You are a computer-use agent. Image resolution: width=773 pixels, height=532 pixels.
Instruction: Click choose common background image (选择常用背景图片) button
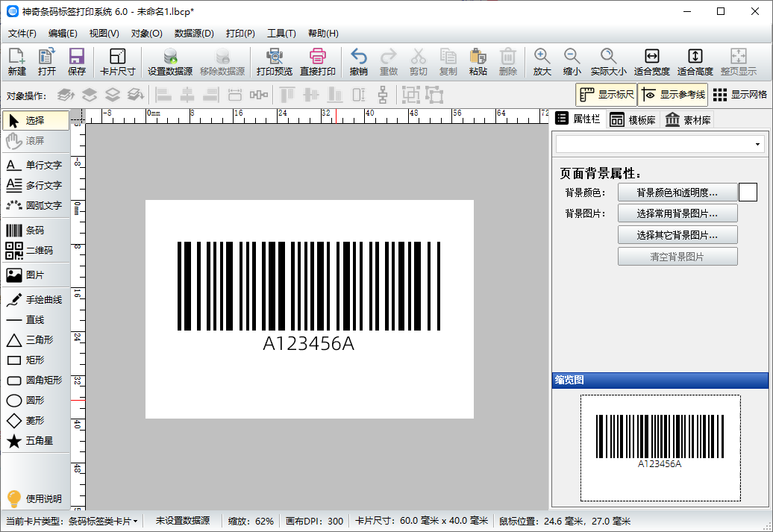(677, 213)
